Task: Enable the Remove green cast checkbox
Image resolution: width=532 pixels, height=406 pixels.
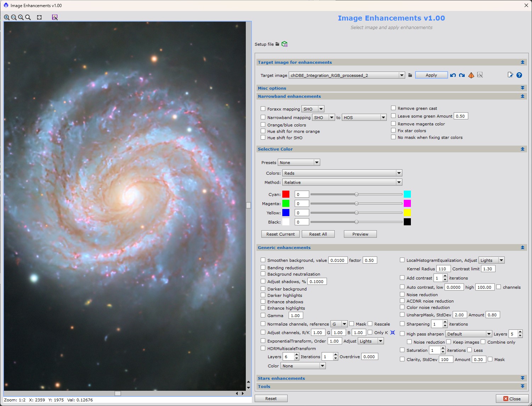Action: point(393,108)
